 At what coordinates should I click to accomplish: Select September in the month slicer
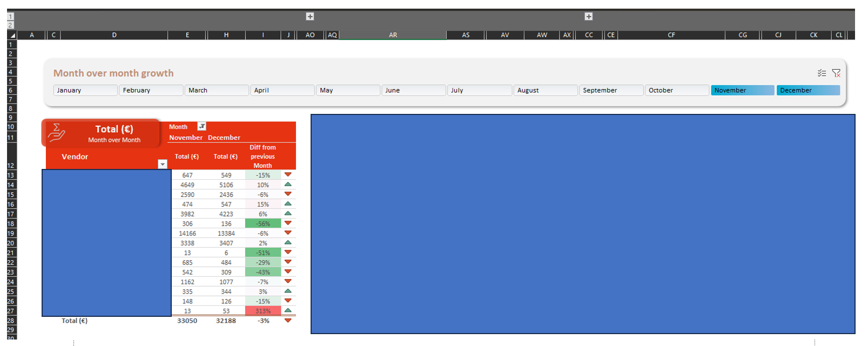click(611, 90)
